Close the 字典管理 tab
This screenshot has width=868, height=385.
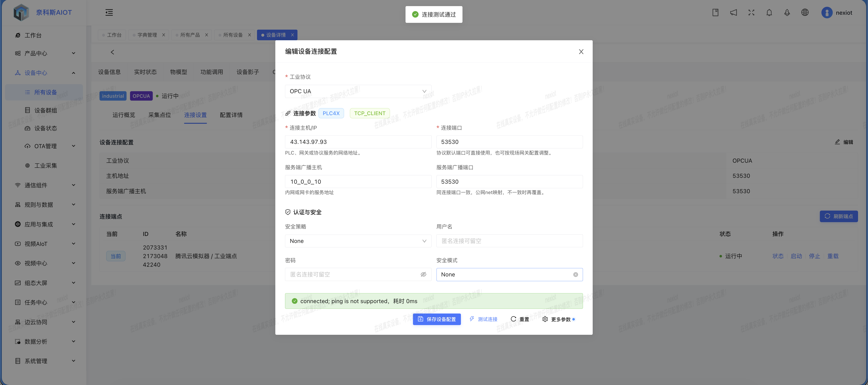pyautogui.click(x=163, y=35)
